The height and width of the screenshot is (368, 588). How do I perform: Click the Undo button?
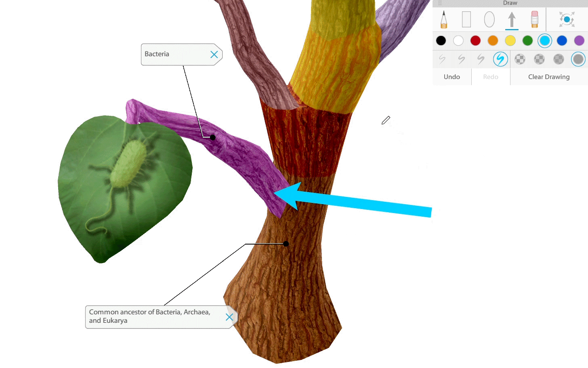(451, 77)
